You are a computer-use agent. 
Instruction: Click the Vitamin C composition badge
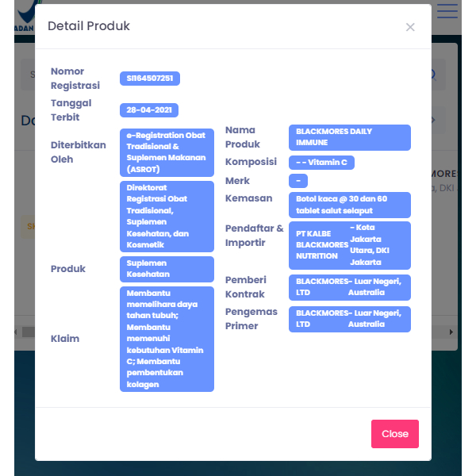tap(321, 163)
